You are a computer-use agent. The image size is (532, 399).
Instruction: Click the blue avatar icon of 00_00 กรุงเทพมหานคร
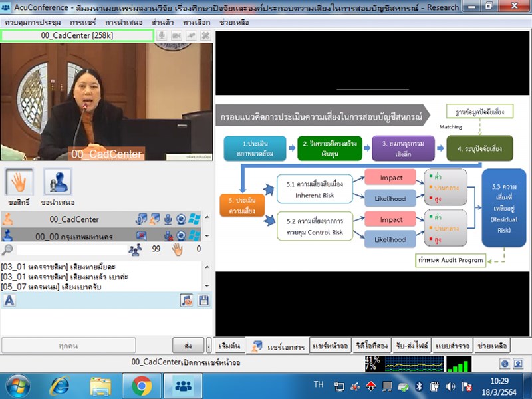click(7, 235)
